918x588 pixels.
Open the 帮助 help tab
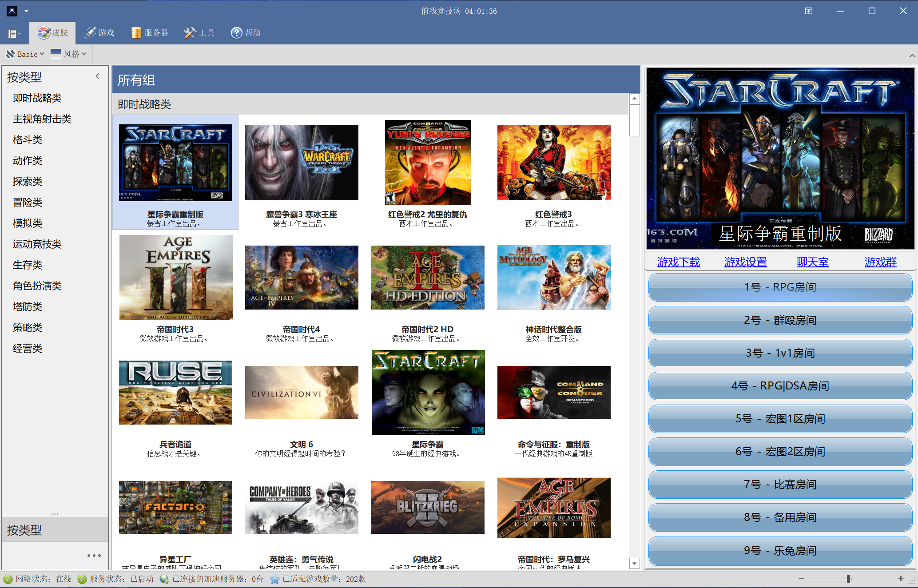pos(246,33)
